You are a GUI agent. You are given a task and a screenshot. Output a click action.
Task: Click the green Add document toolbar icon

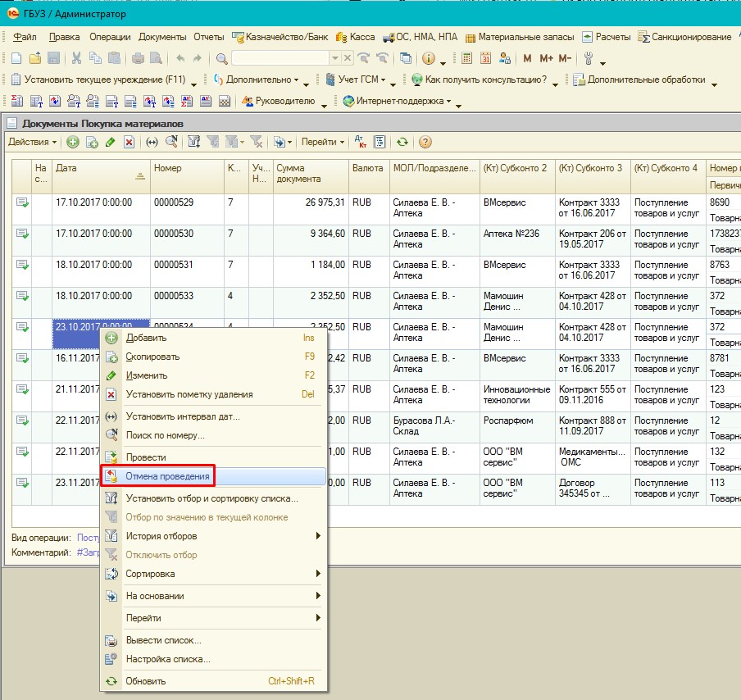73,142
